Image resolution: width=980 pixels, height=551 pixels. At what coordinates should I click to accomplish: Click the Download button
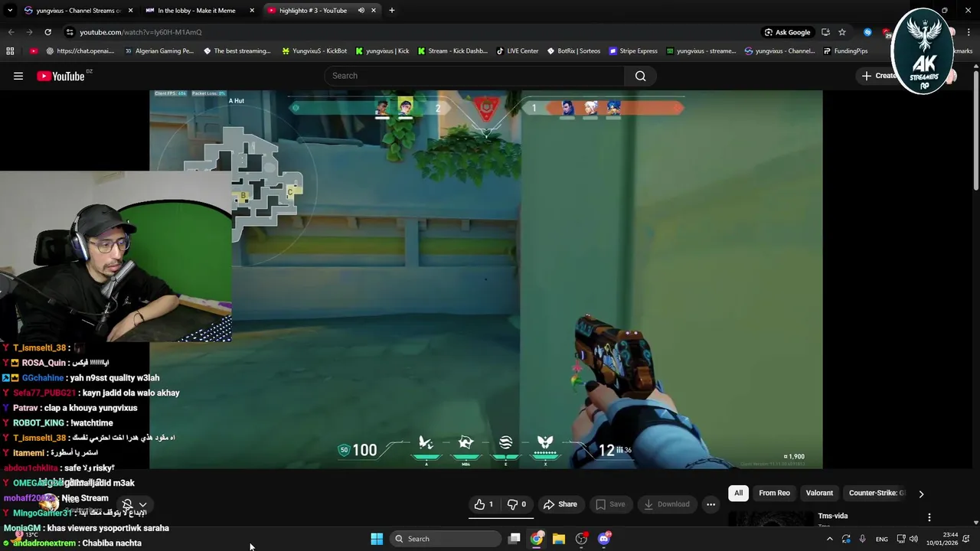tap(666, 504)
